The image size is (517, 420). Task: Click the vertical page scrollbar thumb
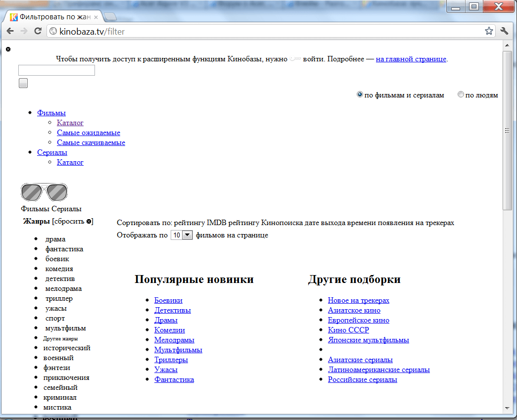[x=507, y=131]
